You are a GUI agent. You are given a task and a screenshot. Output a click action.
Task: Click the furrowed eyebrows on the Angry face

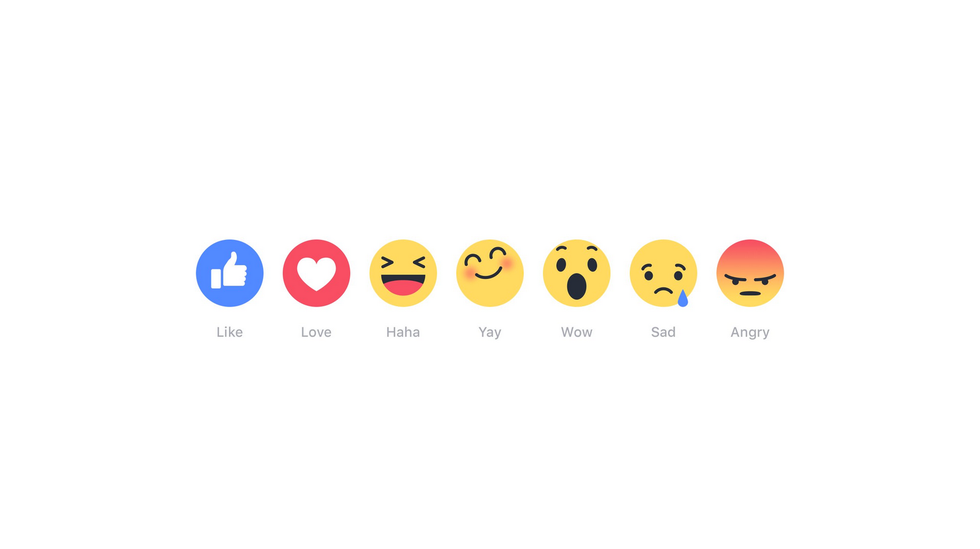coord(750,277)
